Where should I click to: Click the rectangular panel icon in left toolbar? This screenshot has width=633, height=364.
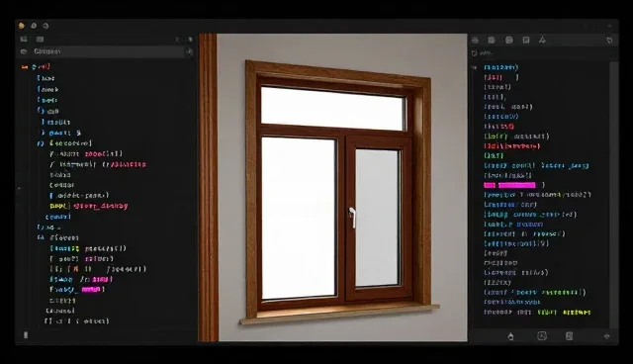click(40, 40)
